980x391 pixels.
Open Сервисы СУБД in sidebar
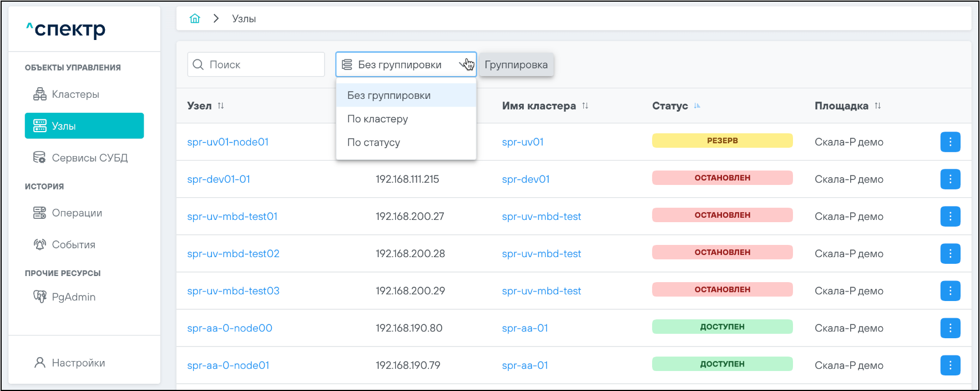tap(89, 158)
